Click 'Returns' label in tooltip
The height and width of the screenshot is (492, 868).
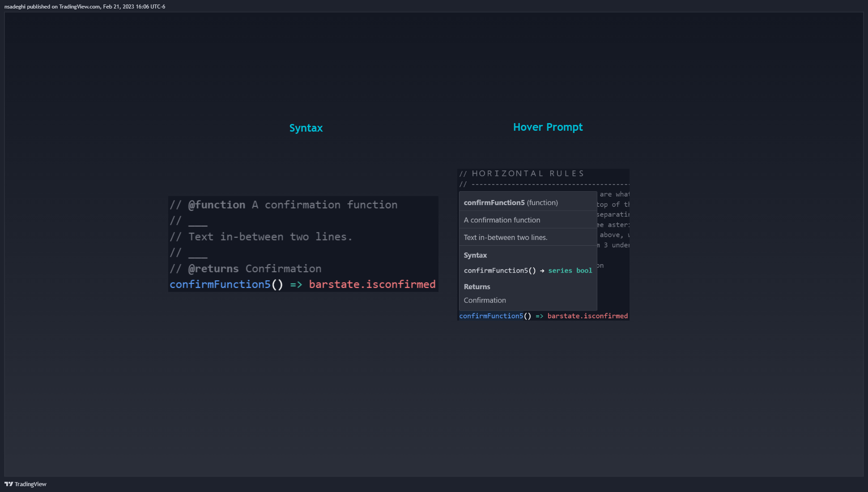pyautogui.click(x=477, y=287)
